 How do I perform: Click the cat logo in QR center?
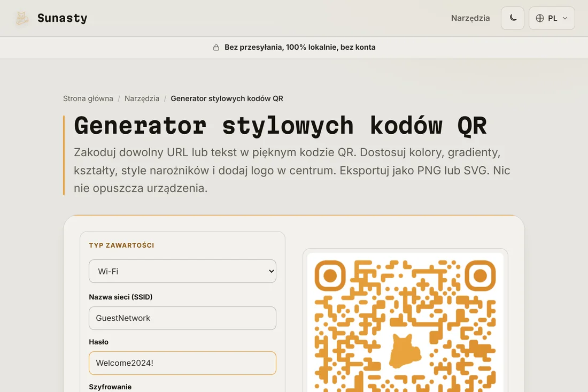click(404, 351)
